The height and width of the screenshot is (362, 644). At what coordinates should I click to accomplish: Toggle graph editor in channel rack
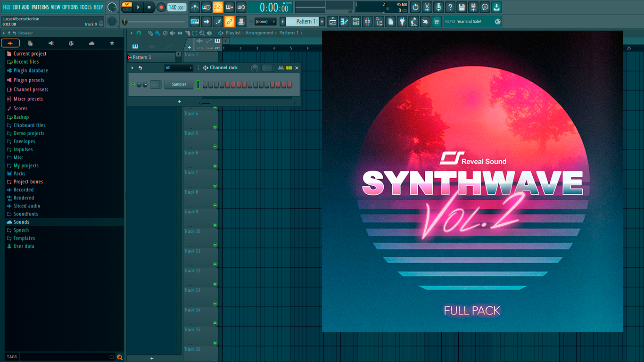[281, 68]
